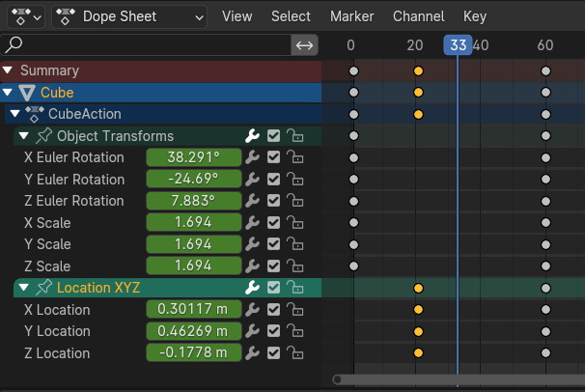The width and height of the screenshot is (585, 392).
Task: Lock the Location XYZ group
Action: (294, 288)
